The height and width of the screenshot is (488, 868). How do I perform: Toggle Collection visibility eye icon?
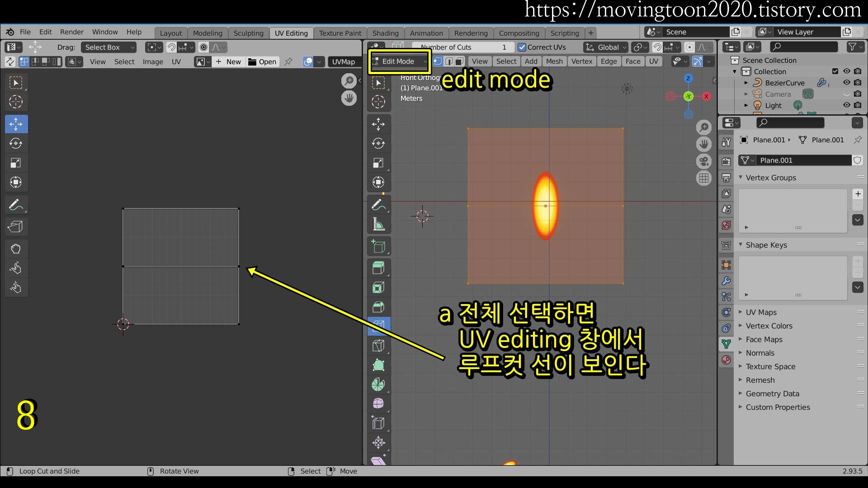pyautogui.click(x=846, y=71)
